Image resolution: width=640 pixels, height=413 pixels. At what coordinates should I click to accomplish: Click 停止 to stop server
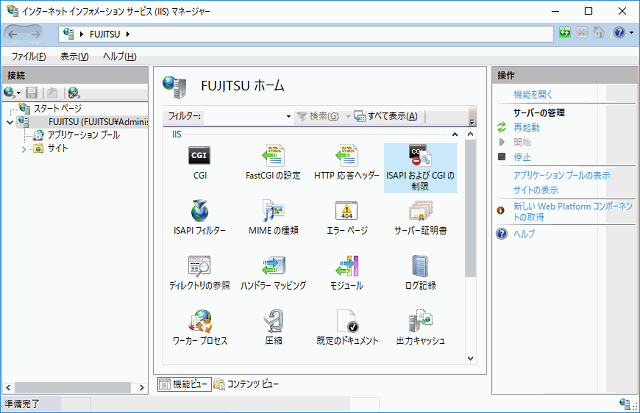522,157
